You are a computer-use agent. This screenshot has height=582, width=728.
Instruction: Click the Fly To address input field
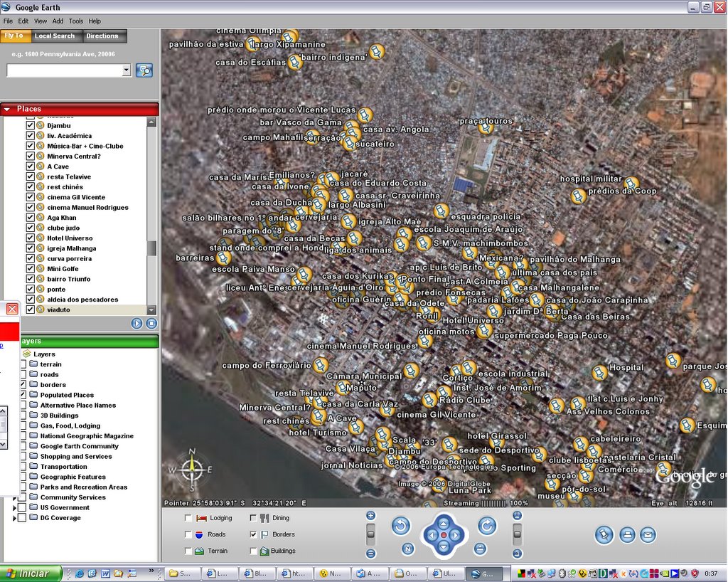tap(65, 70)
